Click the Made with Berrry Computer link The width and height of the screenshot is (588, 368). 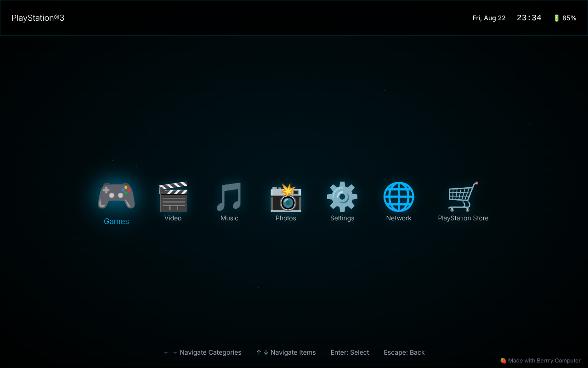540,361
